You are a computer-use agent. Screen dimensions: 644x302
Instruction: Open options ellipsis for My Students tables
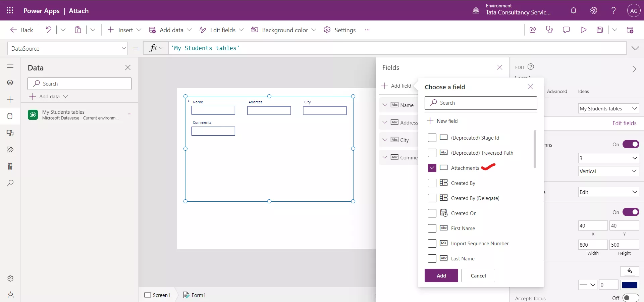click(x=129, y=114)
